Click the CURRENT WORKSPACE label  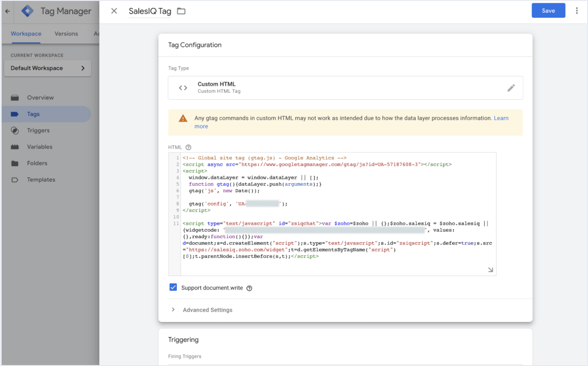[x=37, y=56]
